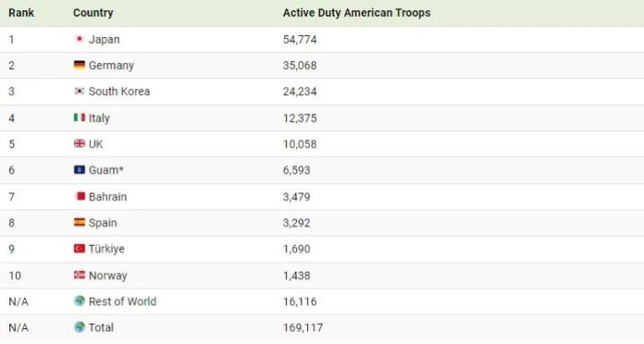
Task: Select Japan's troop count 54,774
Action: pyautogui.click(x=300, y=39)
